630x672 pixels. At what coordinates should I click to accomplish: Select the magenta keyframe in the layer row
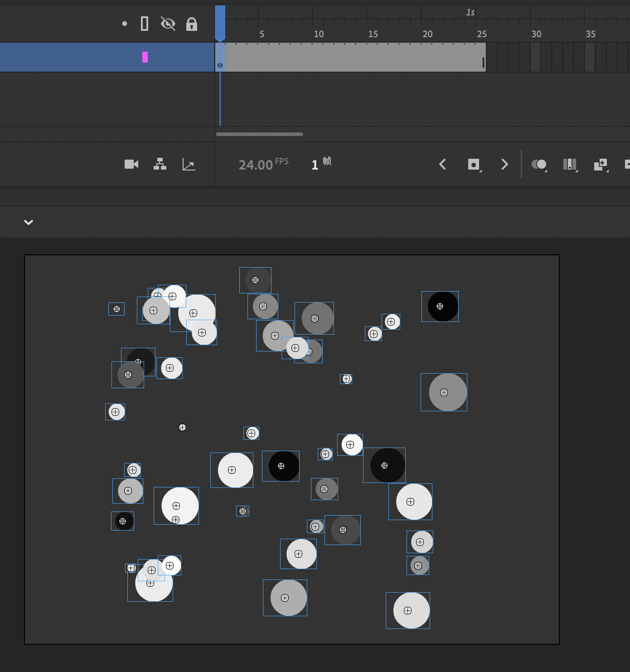click(x=145, y=57)
